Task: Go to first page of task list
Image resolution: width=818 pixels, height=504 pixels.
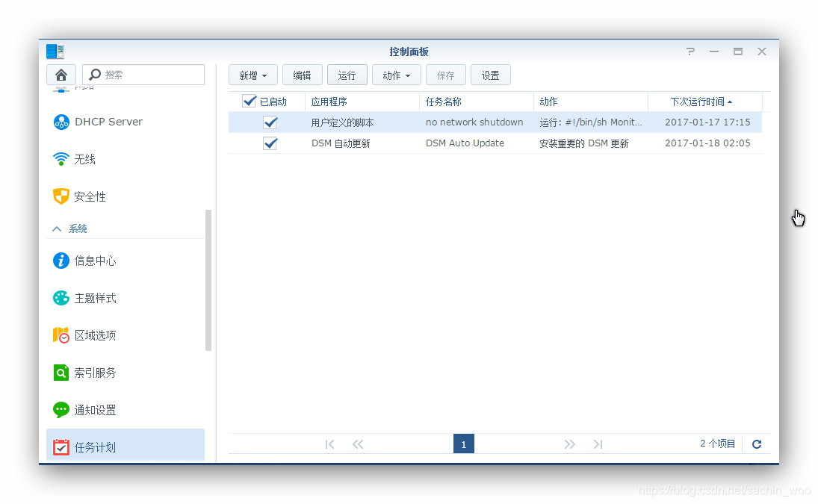Action: point(329,444)
